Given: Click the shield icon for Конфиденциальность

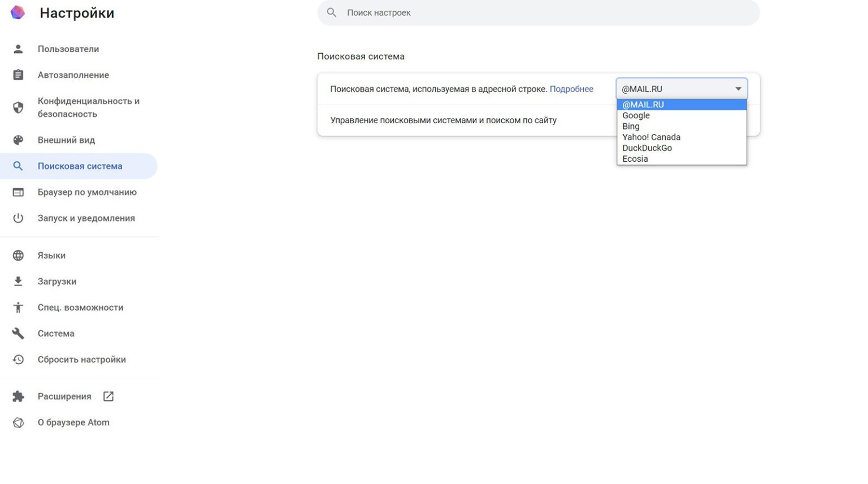Looking at the screenshot, I should pyautogui.click(x=18, y=107).
